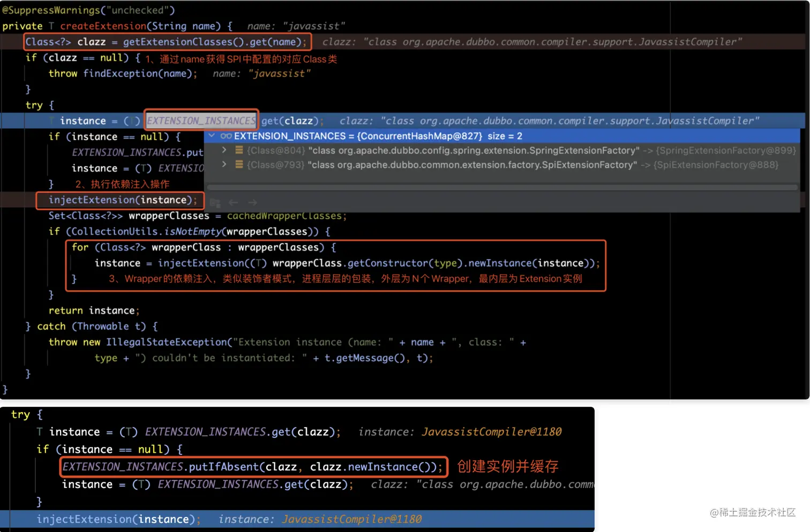Click the findException(name) call

click(x=138, y=73)
